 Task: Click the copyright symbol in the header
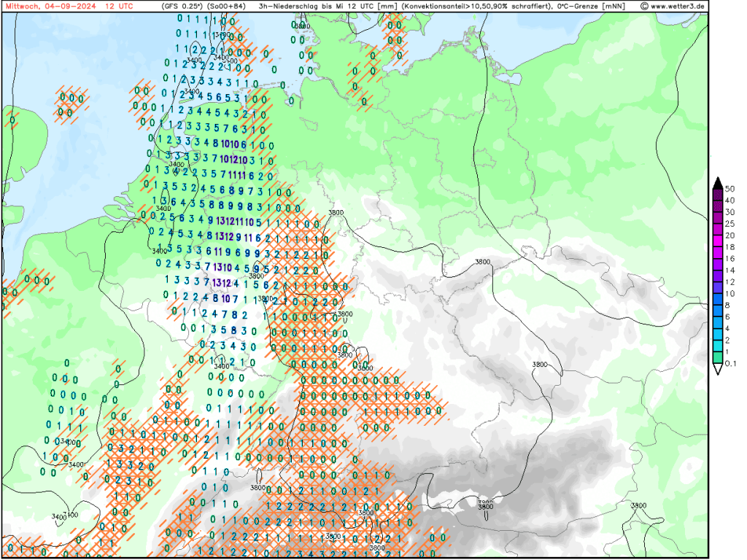click(x=644, y=6)
